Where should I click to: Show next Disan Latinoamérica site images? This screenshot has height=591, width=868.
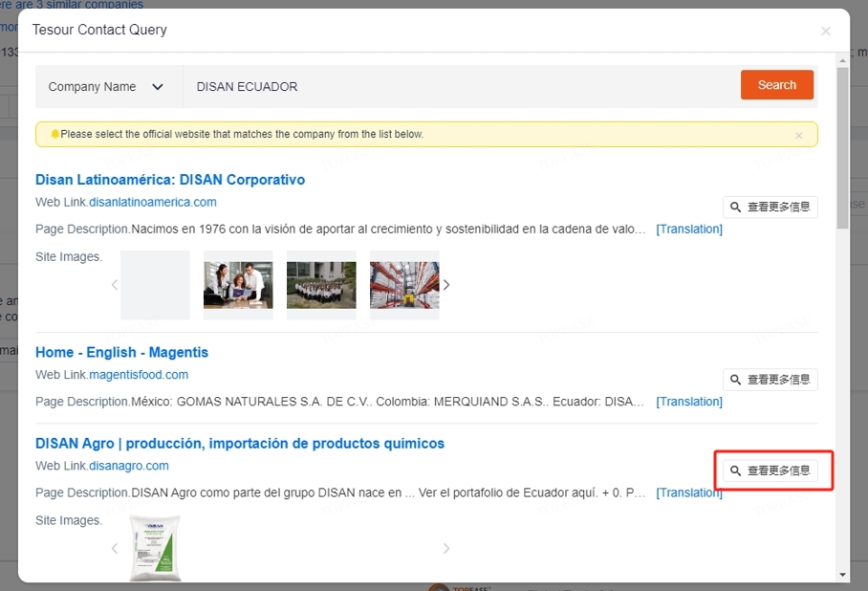(x=446, y=285)
